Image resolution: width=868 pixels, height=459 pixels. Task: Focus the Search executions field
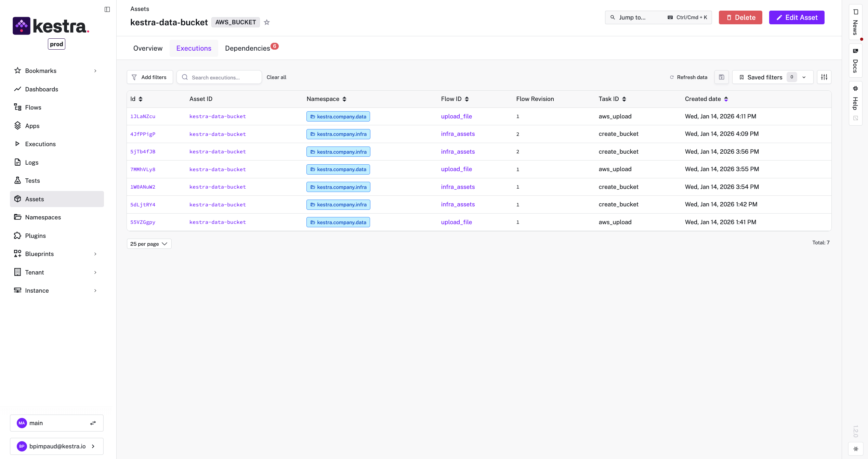tap(219, 77)
